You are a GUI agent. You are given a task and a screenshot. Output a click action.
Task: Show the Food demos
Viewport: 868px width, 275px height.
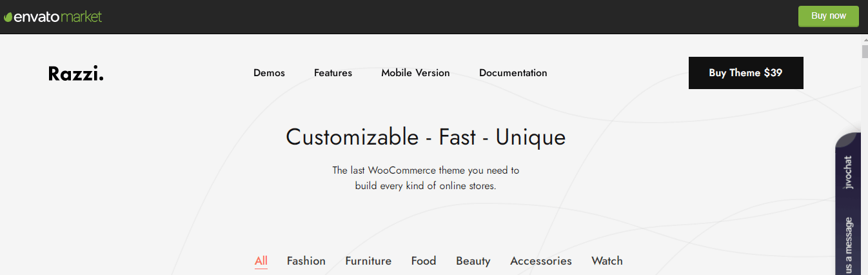coord(424,261)
